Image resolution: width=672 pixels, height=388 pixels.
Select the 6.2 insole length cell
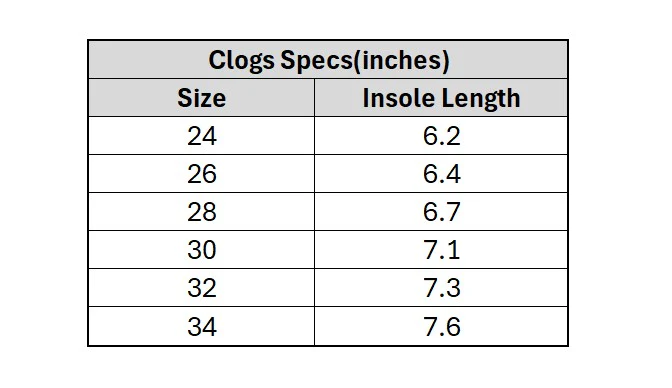[441, 136]
